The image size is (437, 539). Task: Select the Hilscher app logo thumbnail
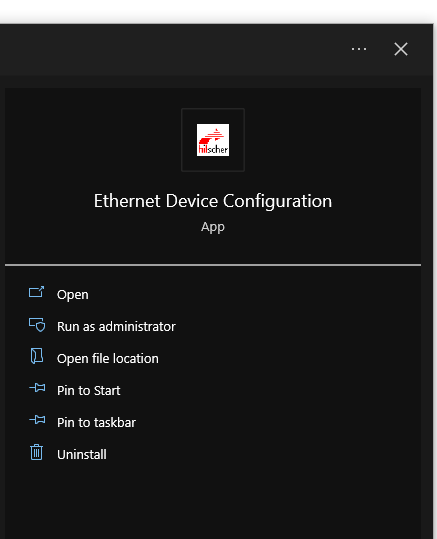[213, 140]
